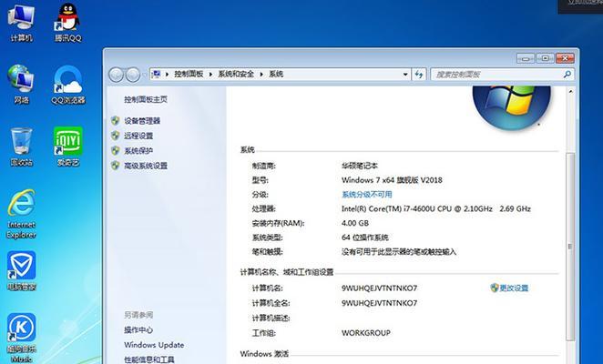Click the 安装内存(RAM): label

point(278,223)
